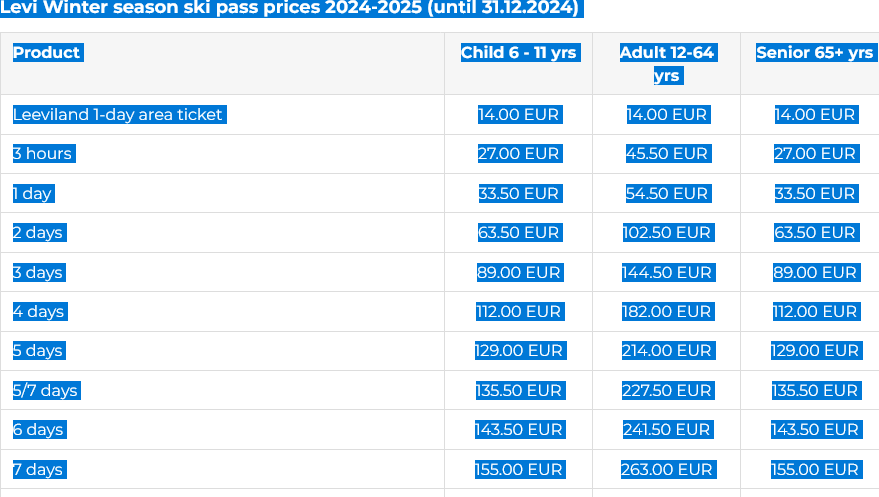The image size is (879, 497).
Task: Click the adult 4 days price 182.00 EUR
Action: tap(668, 312)
